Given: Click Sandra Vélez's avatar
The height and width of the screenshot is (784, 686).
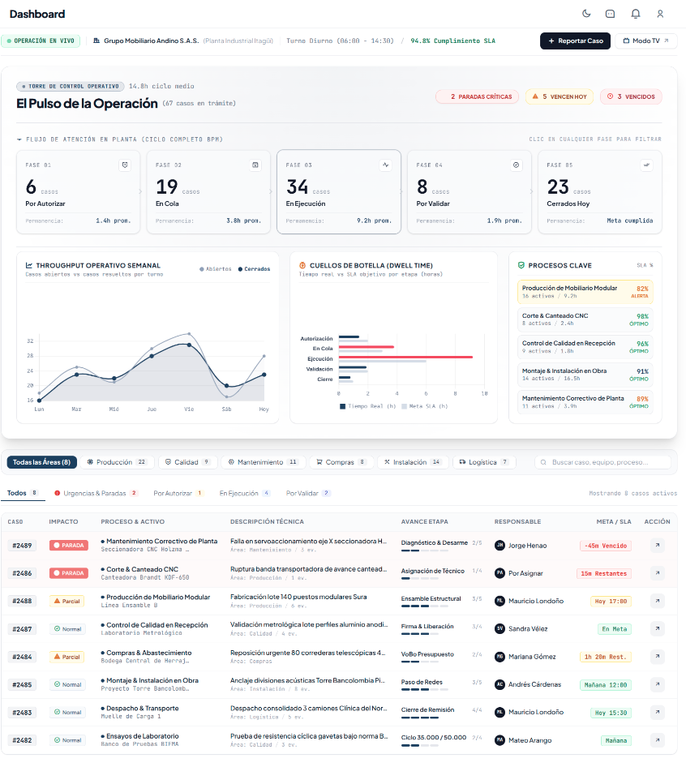Looking at the screenshot, I should [x=499, y=629].
